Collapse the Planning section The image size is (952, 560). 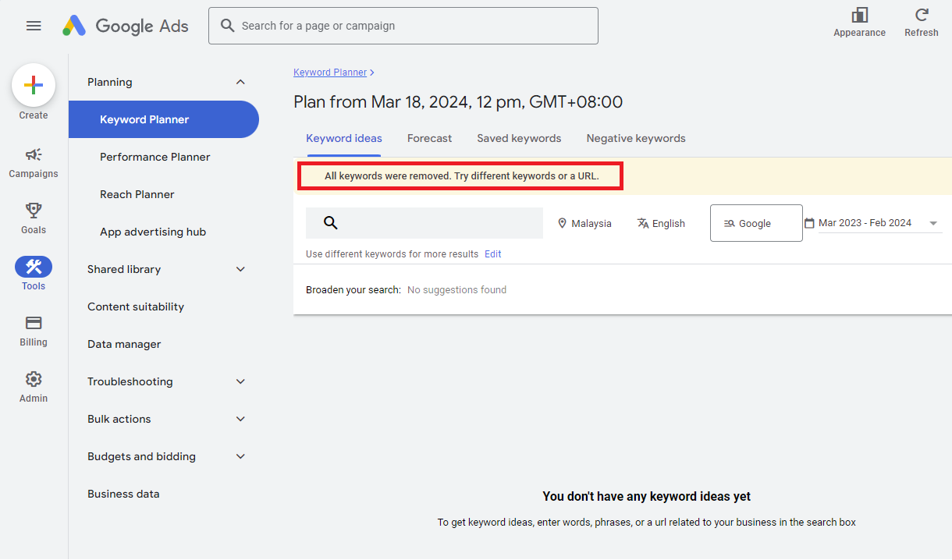click(240, 82)
